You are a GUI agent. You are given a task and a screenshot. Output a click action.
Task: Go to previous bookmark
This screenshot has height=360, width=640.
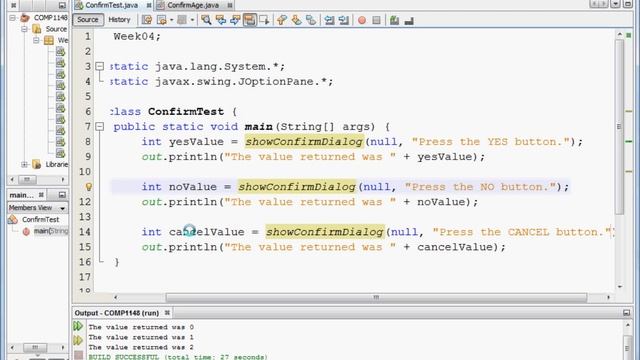coord(282,20)
